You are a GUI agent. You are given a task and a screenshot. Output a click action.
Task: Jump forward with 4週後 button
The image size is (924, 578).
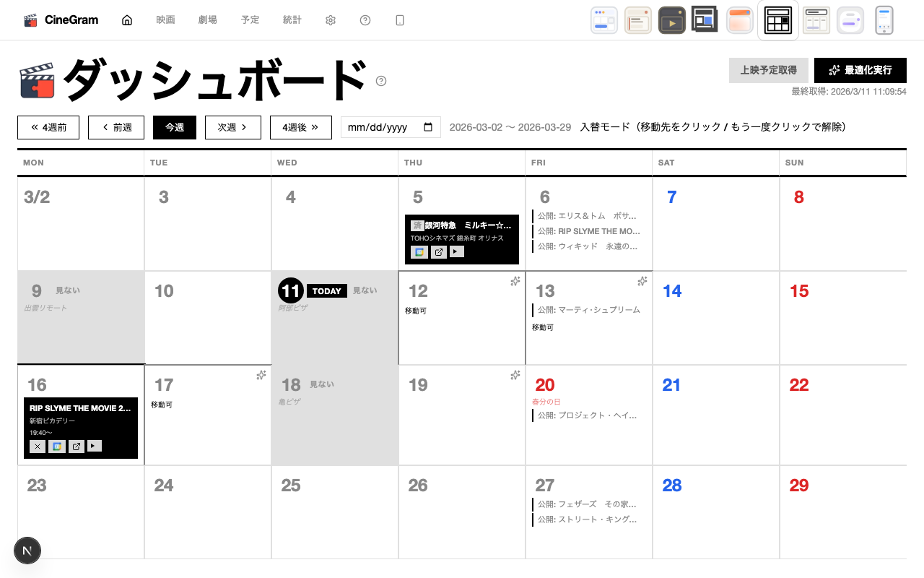point(300,127)
